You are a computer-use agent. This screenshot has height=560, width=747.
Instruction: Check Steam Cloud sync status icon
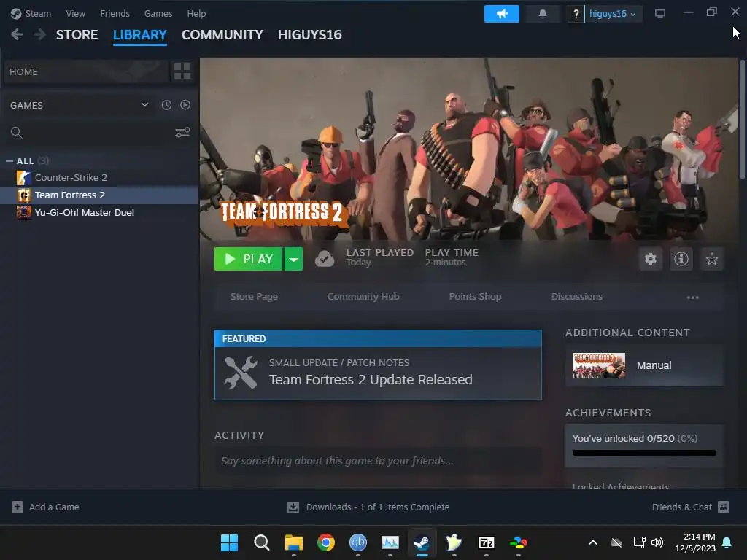click(x=325, y=259)
